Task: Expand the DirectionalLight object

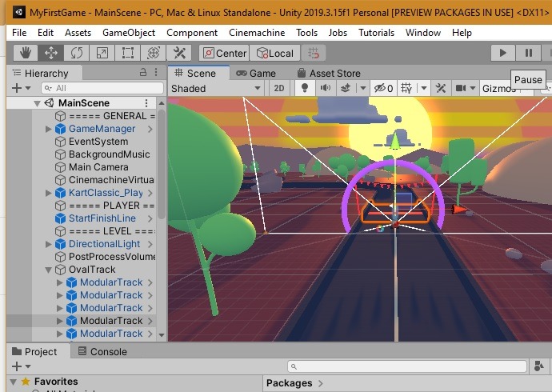Action: 48,244
